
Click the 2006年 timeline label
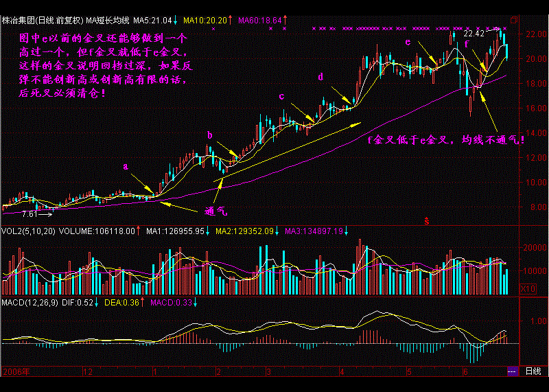16,371
